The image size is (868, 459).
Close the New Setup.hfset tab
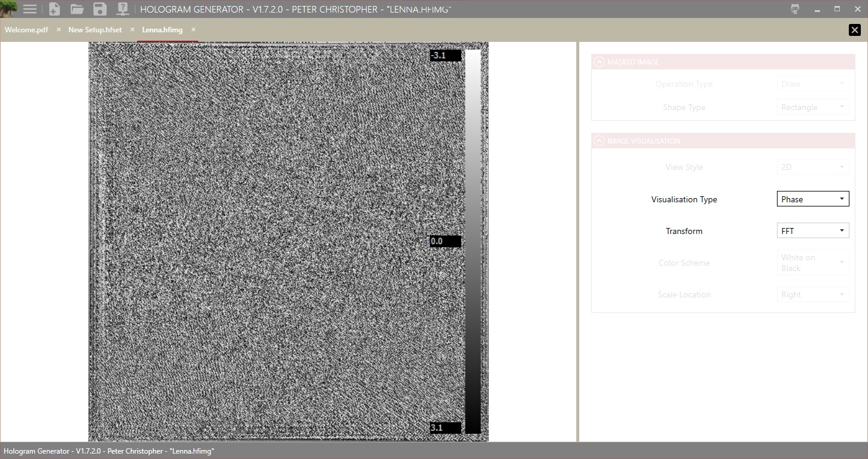point(132,29)
